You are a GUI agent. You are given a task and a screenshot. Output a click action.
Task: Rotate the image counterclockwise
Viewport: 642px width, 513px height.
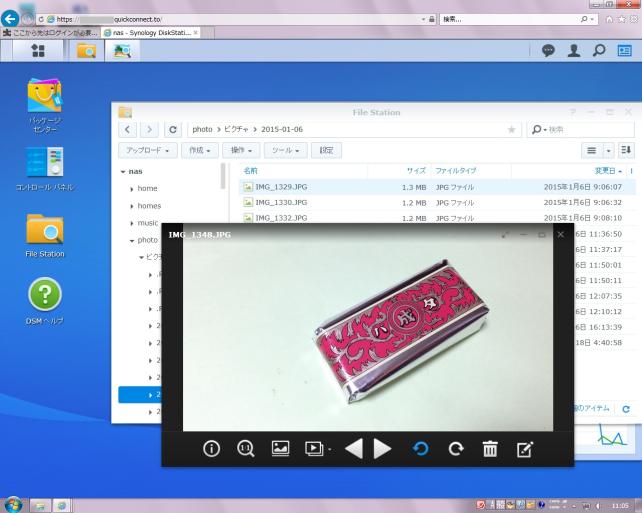point(421,449)
